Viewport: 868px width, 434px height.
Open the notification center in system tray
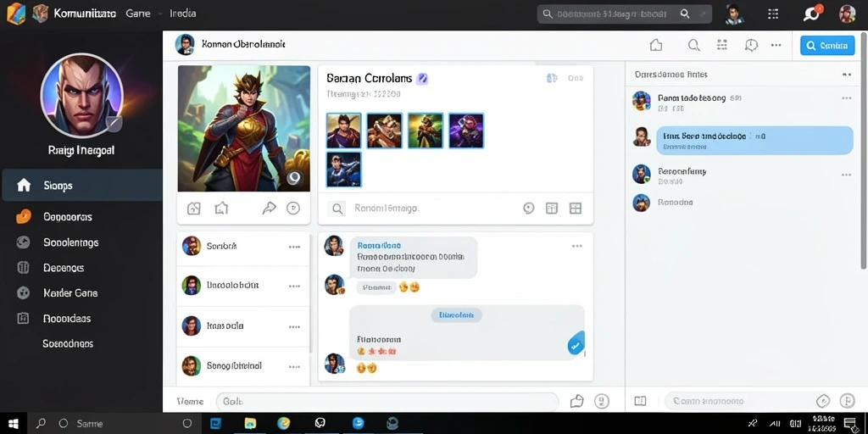(x=850, y=424)
